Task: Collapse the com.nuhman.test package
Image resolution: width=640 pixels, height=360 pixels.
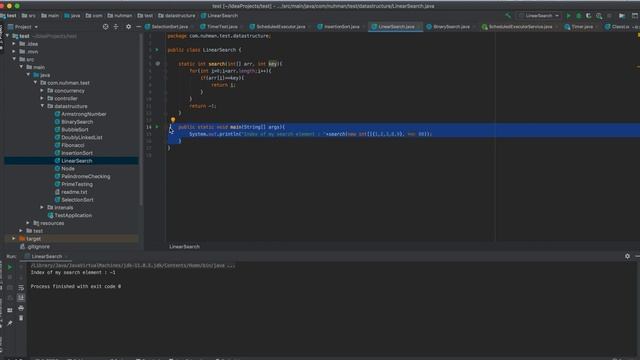Action: [x=35, y=83]
